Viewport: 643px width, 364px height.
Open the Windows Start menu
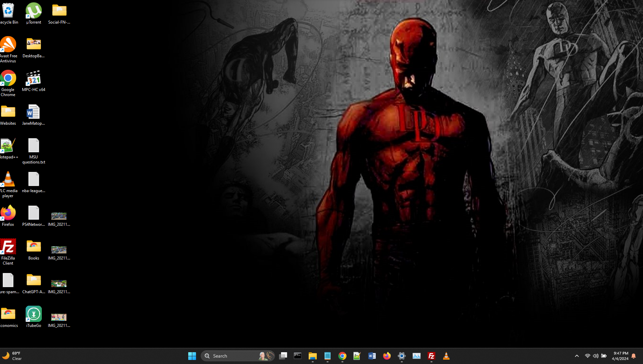(x=192, y=356)
